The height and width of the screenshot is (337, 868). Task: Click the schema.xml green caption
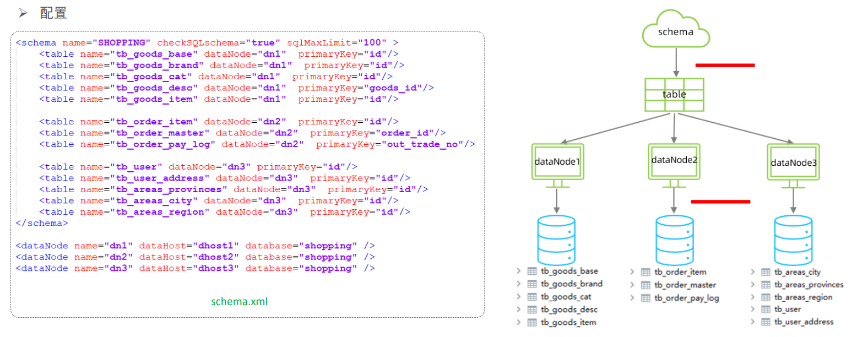pyautogui.click(x=240, y=301)
